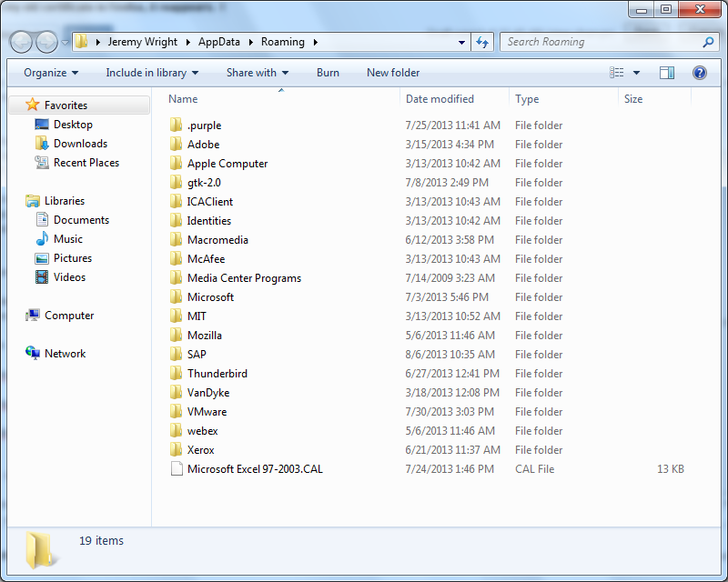Image resolution: width=728 pixels, height=582 pixels.
Task: Click the search magnifier icon
Action: click(708, 42)
